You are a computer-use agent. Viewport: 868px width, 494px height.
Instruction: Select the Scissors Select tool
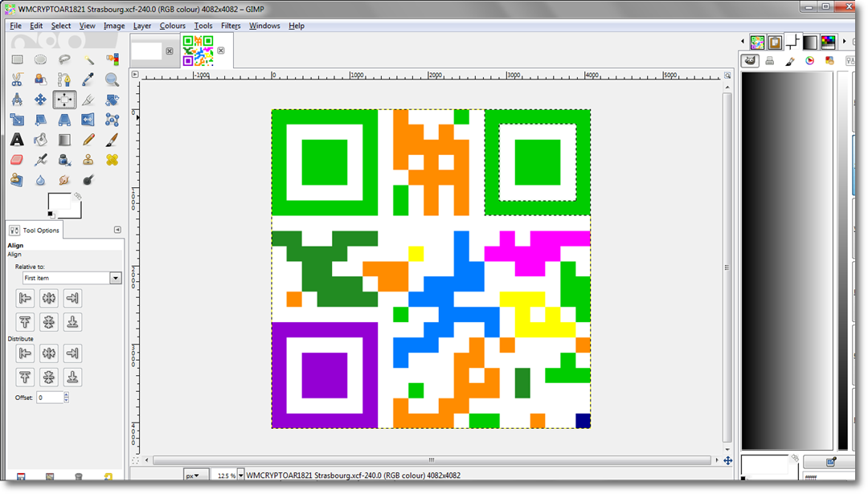(x=17, y=80)
